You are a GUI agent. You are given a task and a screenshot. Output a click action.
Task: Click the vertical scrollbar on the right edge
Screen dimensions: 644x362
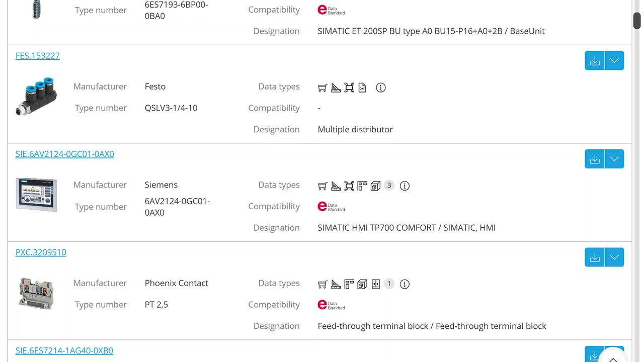tap(637, 21)
